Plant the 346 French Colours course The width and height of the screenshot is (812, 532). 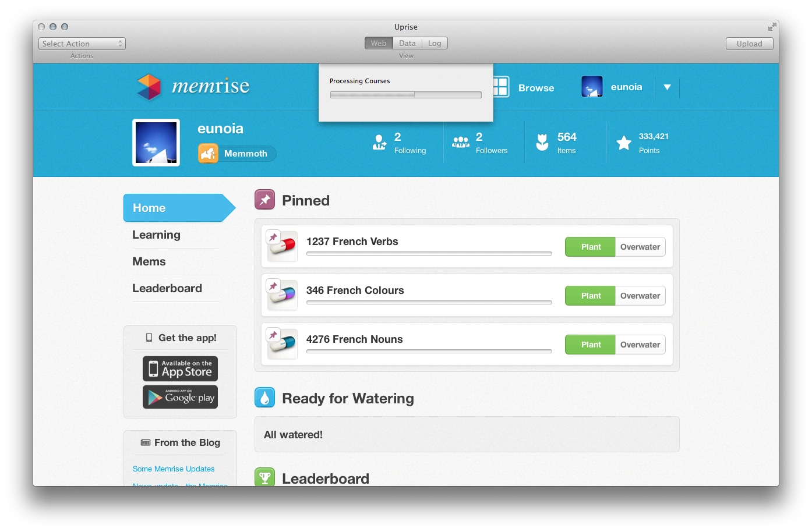coord(590,296)
